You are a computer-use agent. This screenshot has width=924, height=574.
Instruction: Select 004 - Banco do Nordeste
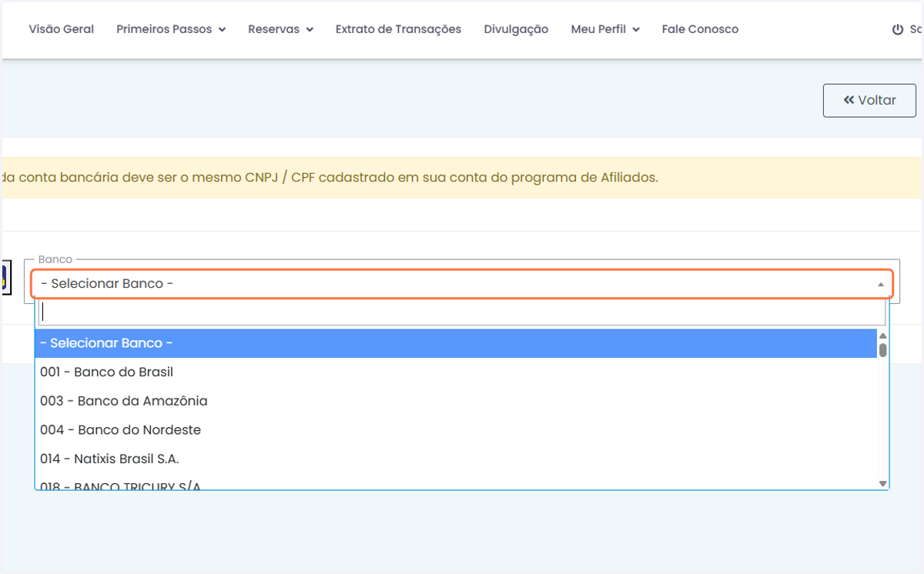(456, 430)
